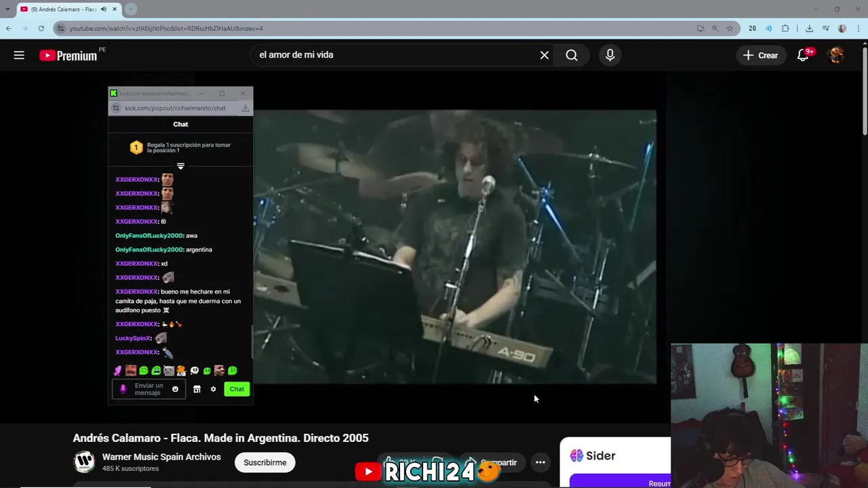Image resolution: width=868 pixels, height=488 pixels.
Task: Show Chrome downloads
Action: click(x=810, y=28)
